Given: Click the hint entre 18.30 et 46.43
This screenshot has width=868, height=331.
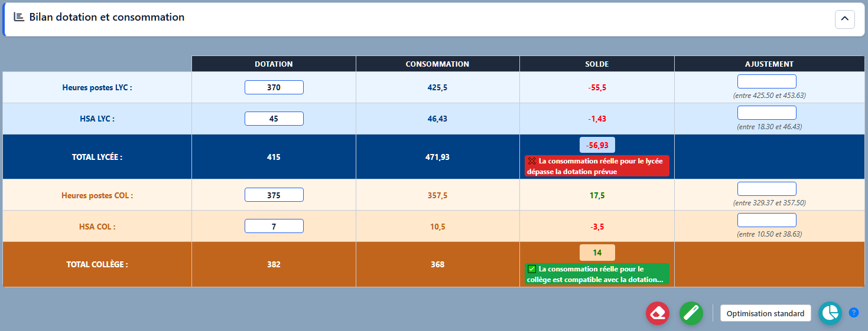Looking at the screenshot, I should [769, 127].
